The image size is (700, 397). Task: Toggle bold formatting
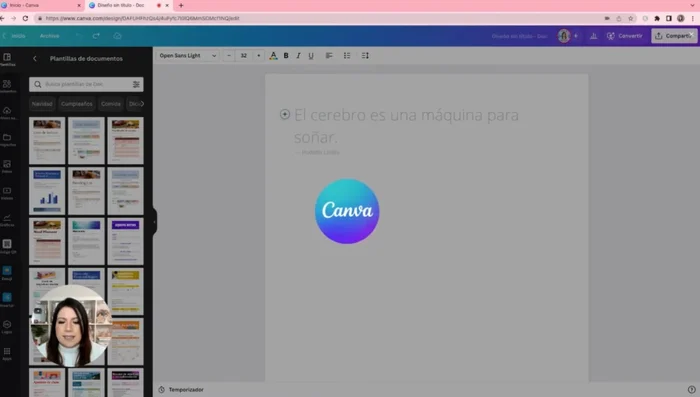coord(286,55)
